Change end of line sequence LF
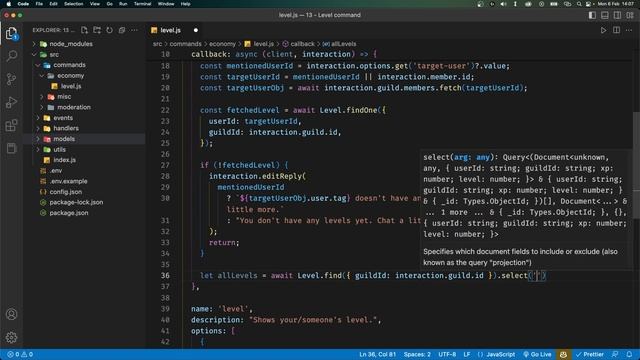 click(x=467, y=354)
